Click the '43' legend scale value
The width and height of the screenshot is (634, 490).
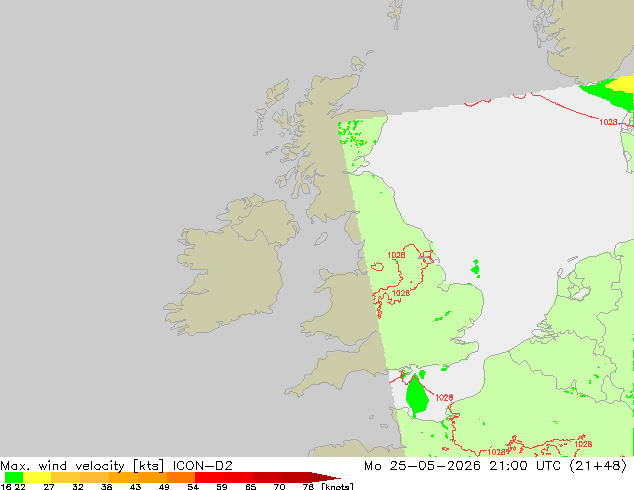[135, 487]
